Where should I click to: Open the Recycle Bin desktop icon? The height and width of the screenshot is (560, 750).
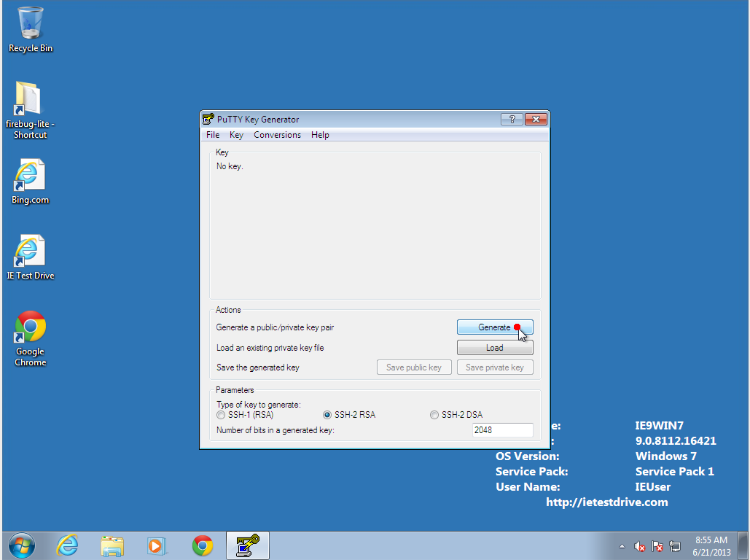coord(30,28)
